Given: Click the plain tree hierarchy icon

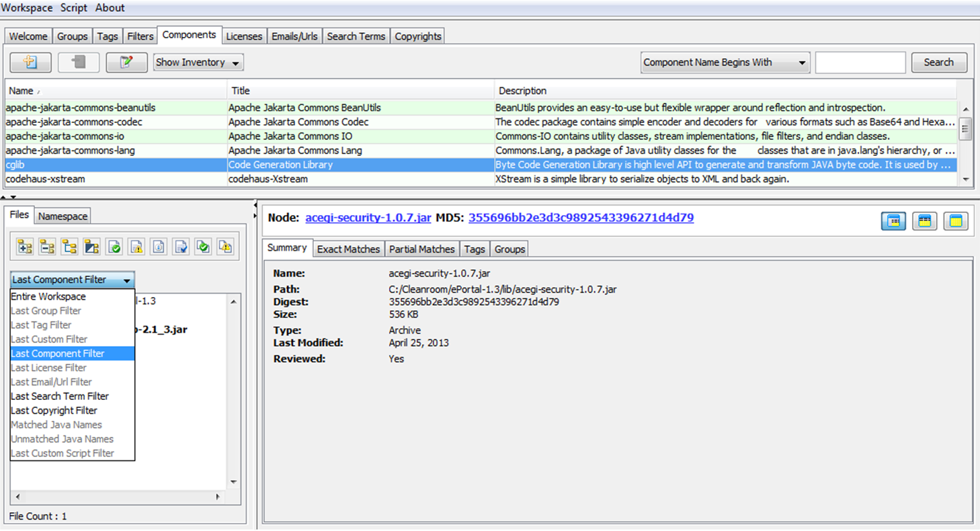Looking at the screenshot, I should pos(69,247).
